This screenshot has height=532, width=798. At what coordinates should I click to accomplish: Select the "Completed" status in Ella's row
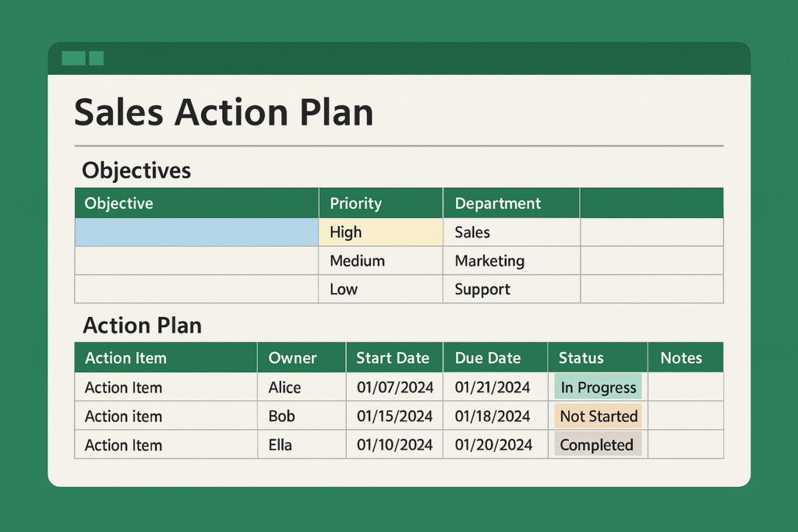[597, 445]
